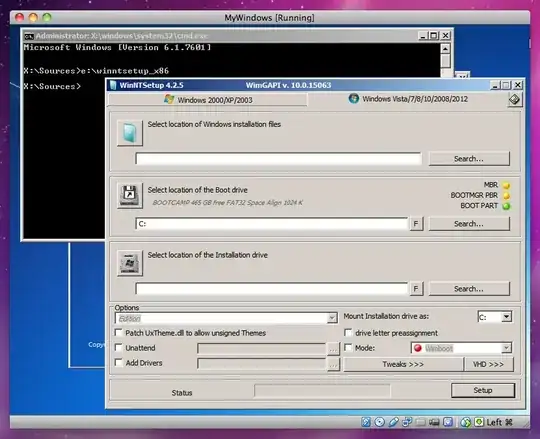Screen dimensions: 540x439
Task: Click the Add Drivers path field
Action: 262,364
